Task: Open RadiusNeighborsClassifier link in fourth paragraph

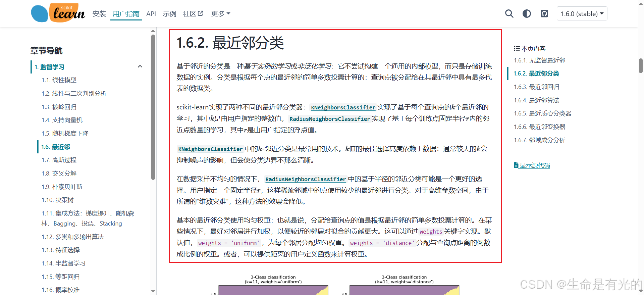Action: 306,179
